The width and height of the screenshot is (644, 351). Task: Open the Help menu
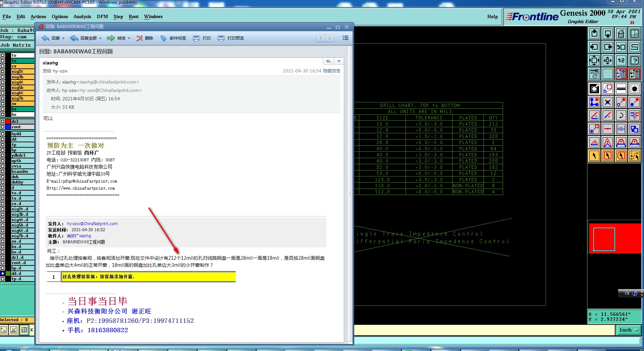tap(493, 16)
